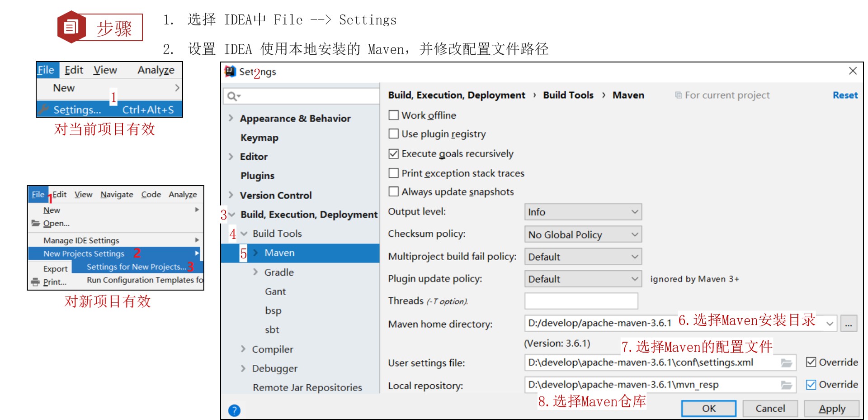Open the help question mark icon

tap(234, 410)
